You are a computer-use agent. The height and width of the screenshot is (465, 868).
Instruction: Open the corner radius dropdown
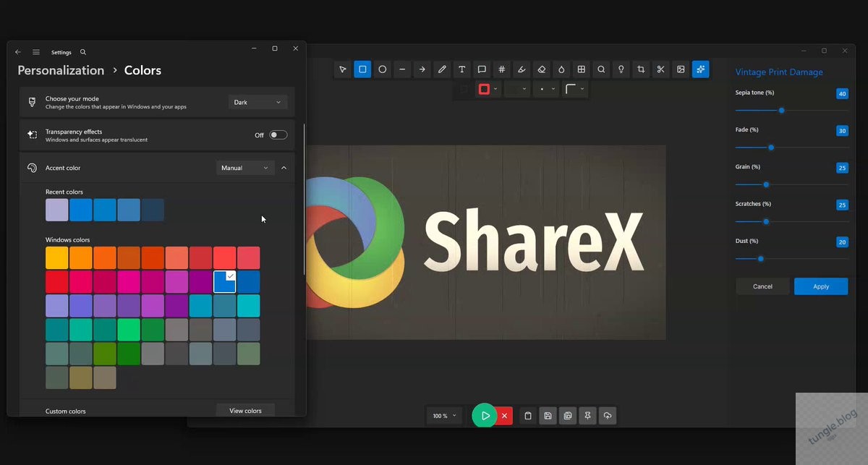tap(575, 89)
